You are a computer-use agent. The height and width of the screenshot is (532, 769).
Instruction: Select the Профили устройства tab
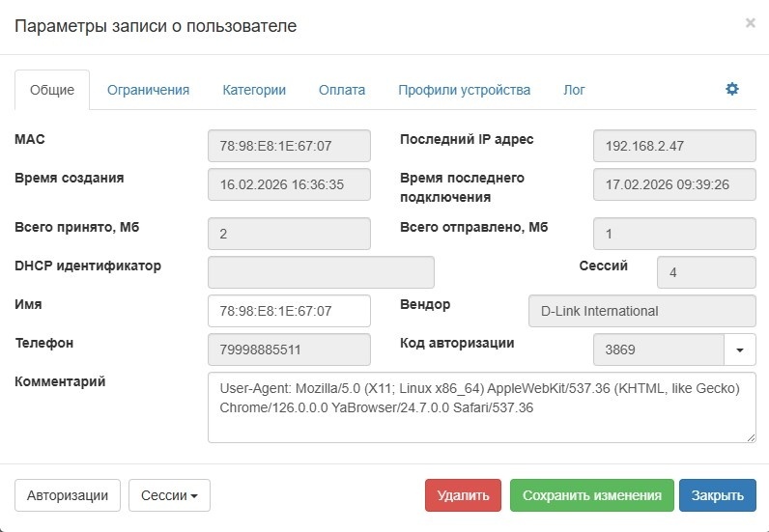click(x=464, y=90)
